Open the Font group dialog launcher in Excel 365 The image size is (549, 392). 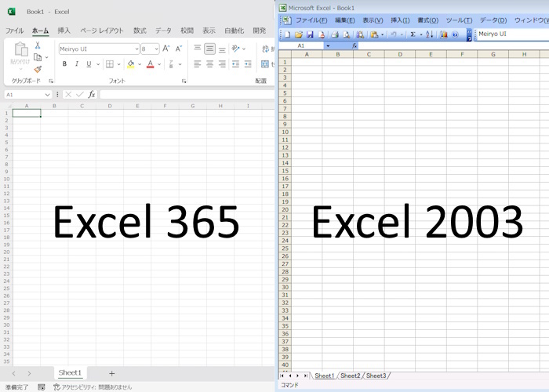pos(184,81)
